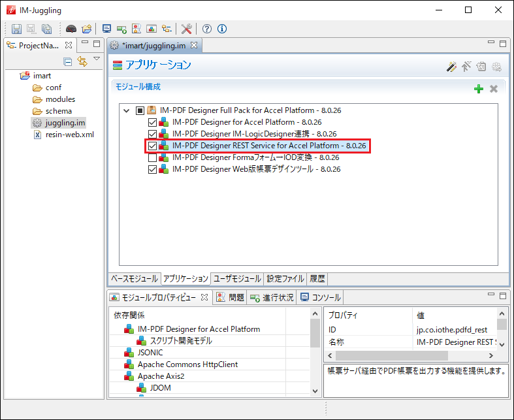
Task: Select Apache Axis2 dependency row
Action: coord(161,376)
